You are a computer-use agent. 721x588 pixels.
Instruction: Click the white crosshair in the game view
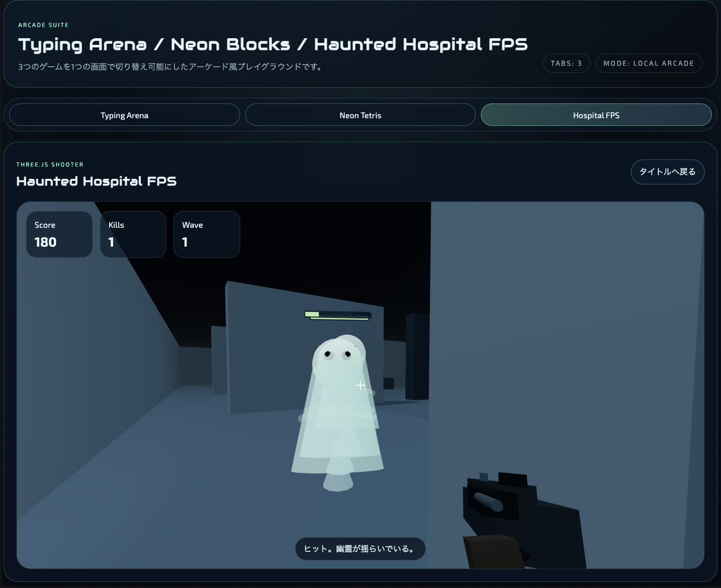[x=360, y=385]
